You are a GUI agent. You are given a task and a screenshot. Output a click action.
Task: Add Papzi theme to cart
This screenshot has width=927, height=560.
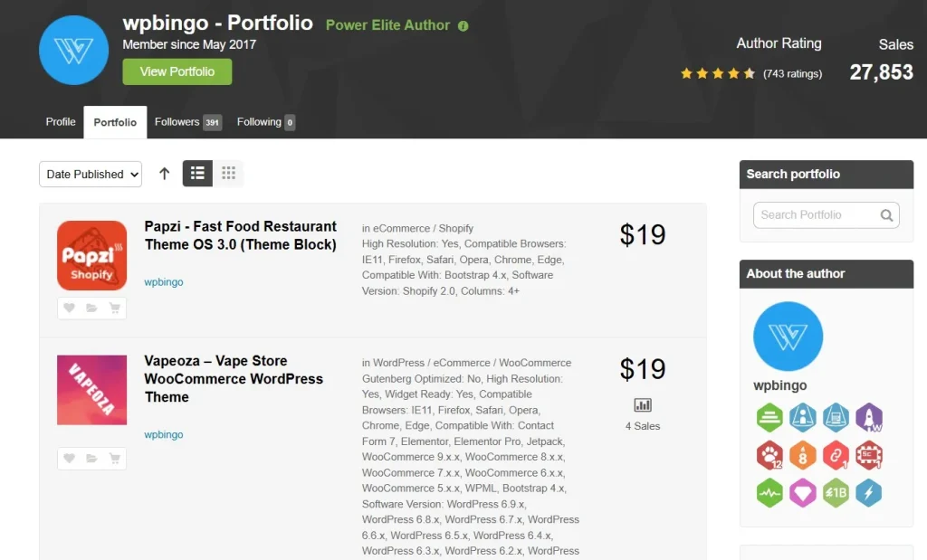114,308
